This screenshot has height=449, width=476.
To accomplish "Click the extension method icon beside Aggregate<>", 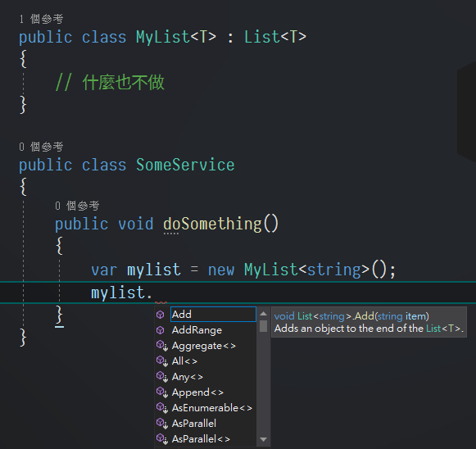I will [161, 346].
